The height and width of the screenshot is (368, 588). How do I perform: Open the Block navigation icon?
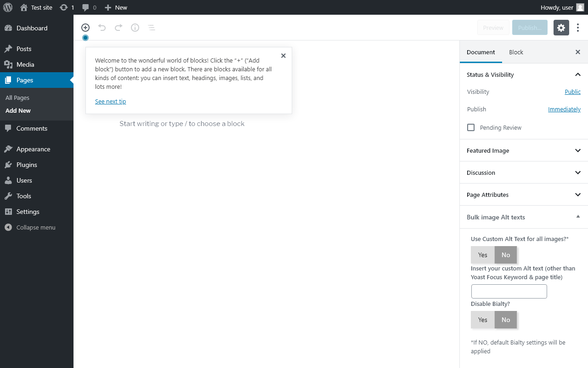(x=152, y=28)
